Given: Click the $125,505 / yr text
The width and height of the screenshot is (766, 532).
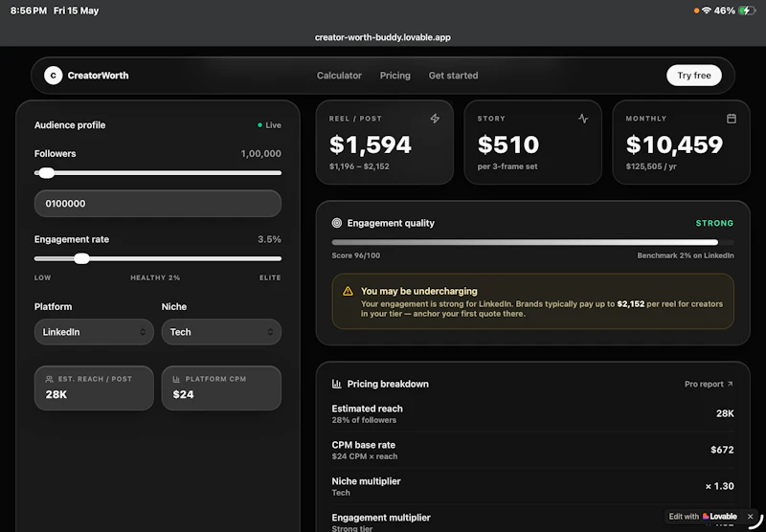Looking at the screenshot, I should click(x=651, y=166).
